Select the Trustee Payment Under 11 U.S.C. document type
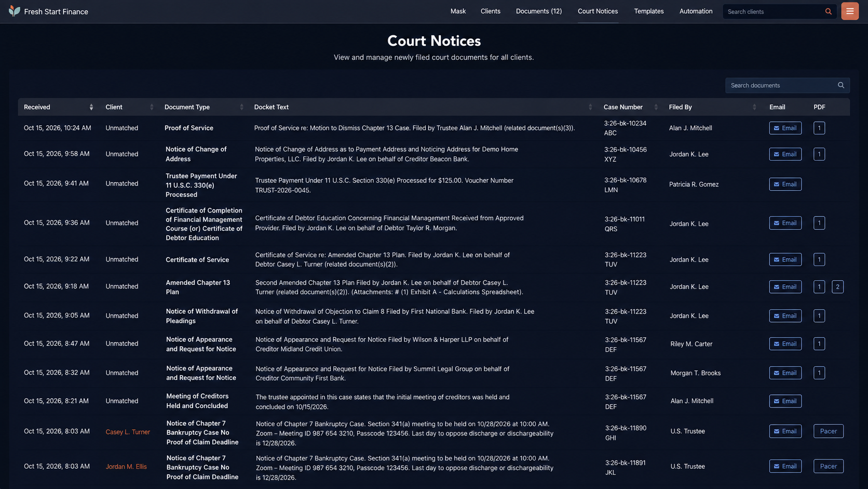The height and width of the screenshot is (489, 868). point(201,185)
